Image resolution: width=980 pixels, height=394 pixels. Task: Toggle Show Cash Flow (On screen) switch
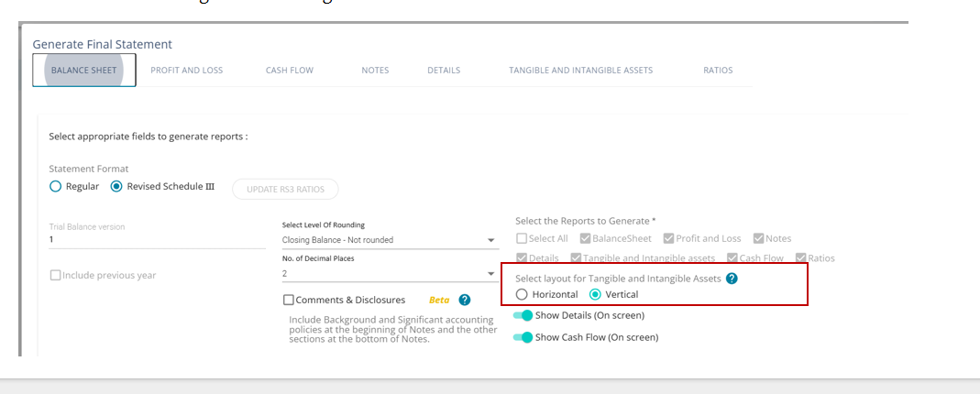[523, 337]
